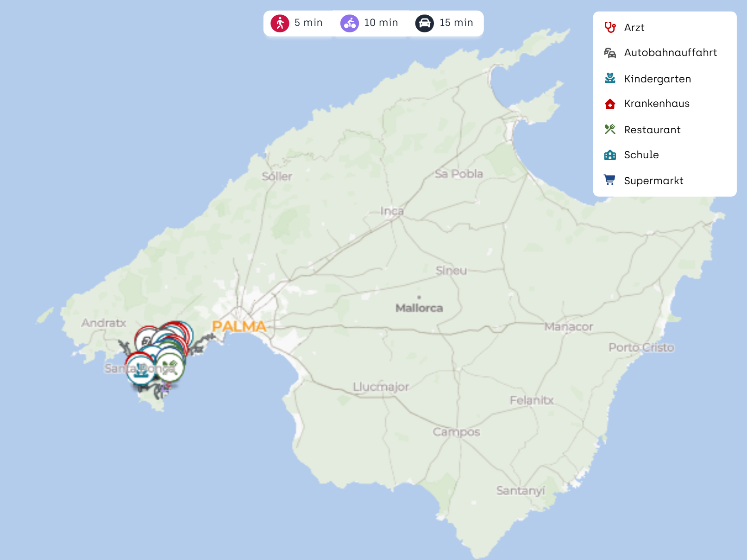The height and width of the screenshot is (560, 747).
Task: Click the red Krankenhaus house icon
Action: [x=610, y=104]
